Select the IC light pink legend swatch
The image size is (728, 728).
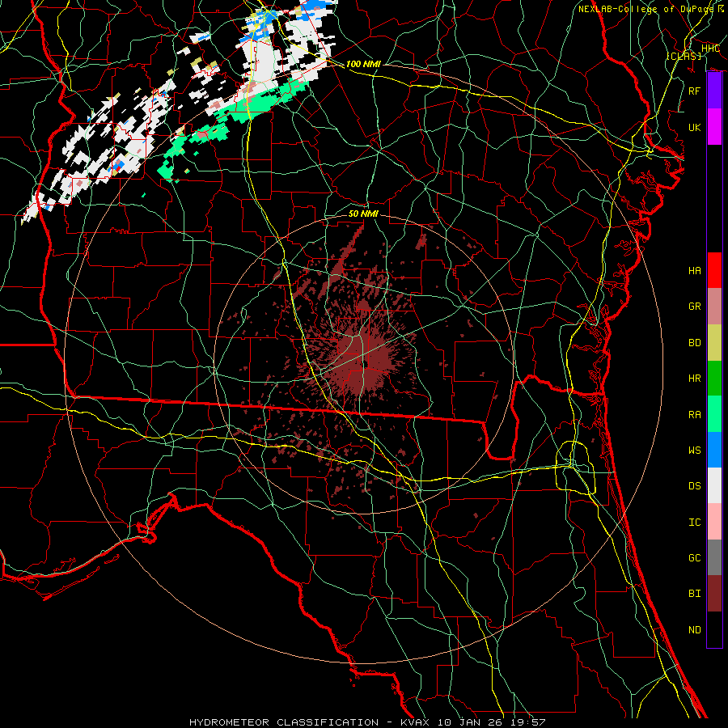pyautogui.click(x=714, y=522)
